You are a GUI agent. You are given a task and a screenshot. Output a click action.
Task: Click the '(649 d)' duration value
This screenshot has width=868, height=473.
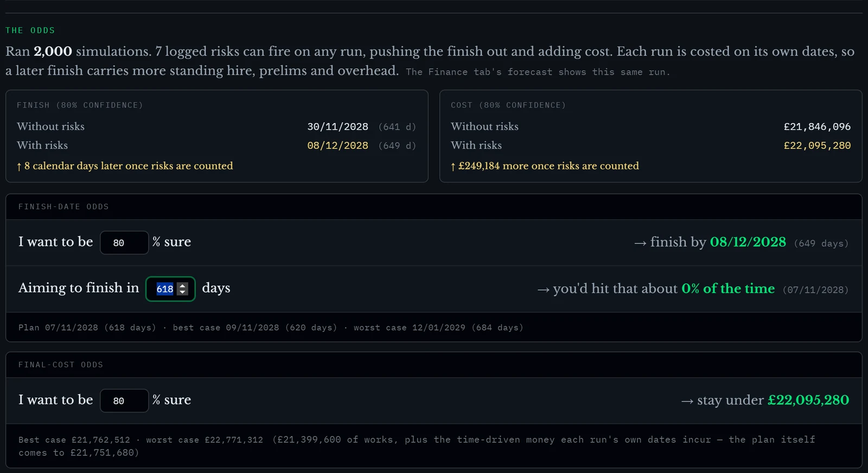pyautogui.click(x=397, y=146)
